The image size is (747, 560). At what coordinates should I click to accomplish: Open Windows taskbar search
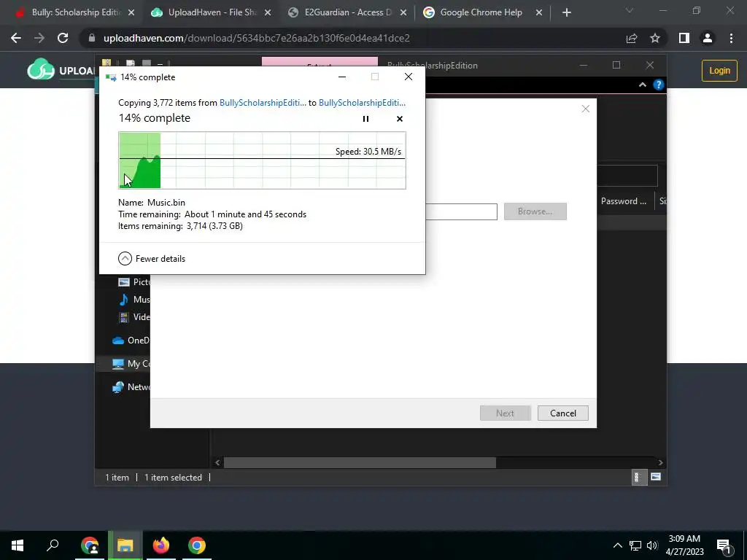pyautogui.click(x=53, y=545)
